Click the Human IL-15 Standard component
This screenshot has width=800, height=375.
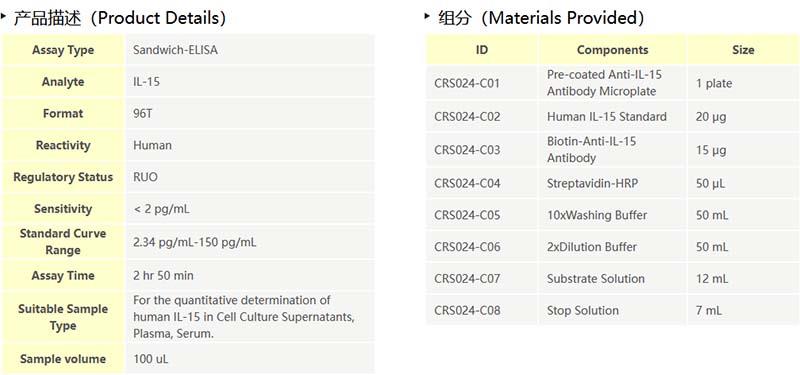(x=607, y=117)
